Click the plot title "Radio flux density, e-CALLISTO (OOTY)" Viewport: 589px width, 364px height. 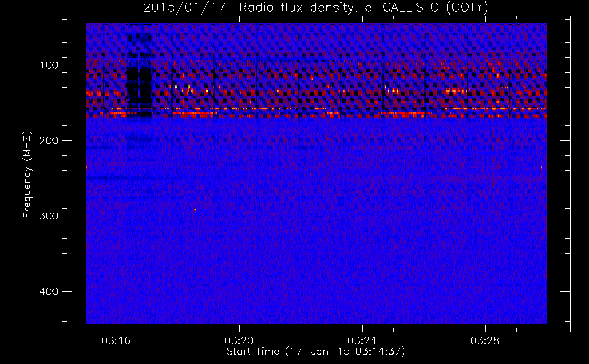(363, 8)
